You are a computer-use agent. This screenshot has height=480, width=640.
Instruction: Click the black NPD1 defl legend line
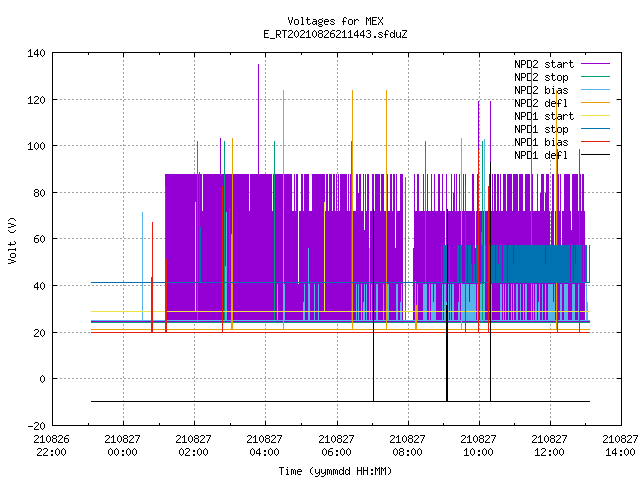595,155
